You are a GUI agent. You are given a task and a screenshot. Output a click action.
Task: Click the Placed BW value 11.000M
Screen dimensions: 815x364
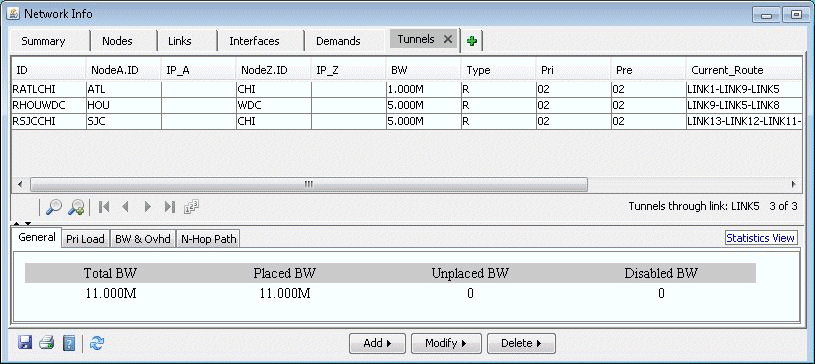pyautogui.click(x=285, y=294)
